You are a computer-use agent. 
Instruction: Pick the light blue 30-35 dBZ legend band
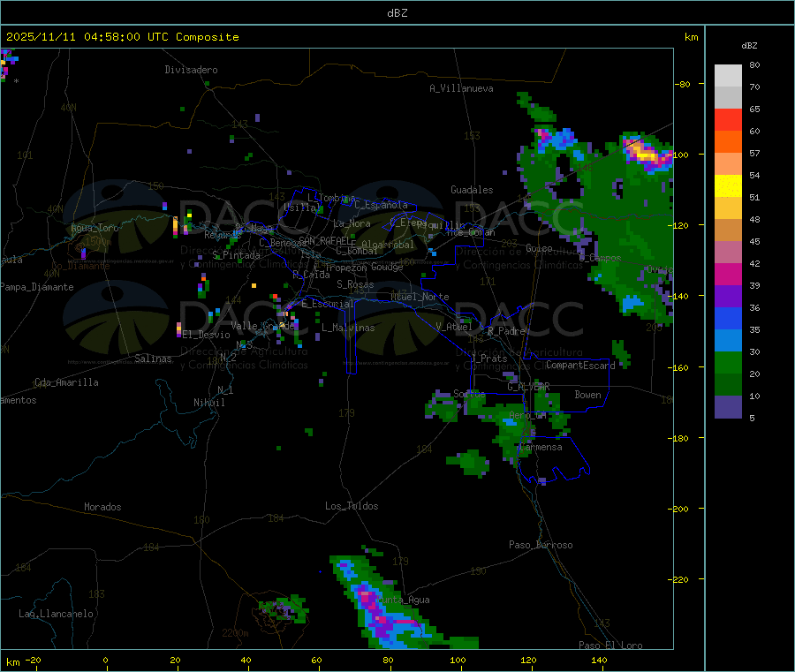[x=728, y=341]
